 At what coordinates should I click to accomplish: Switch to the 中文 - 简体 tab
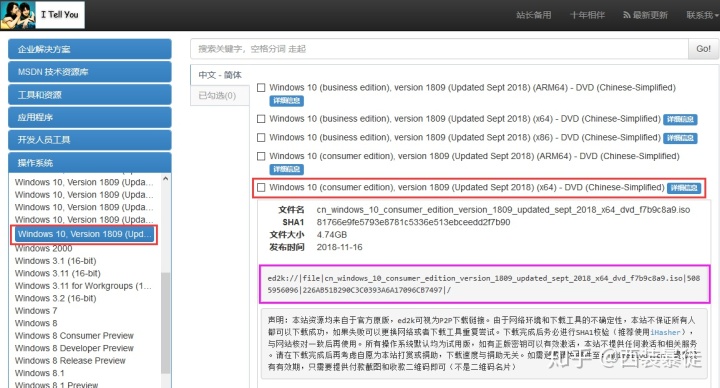coord(220,75)
